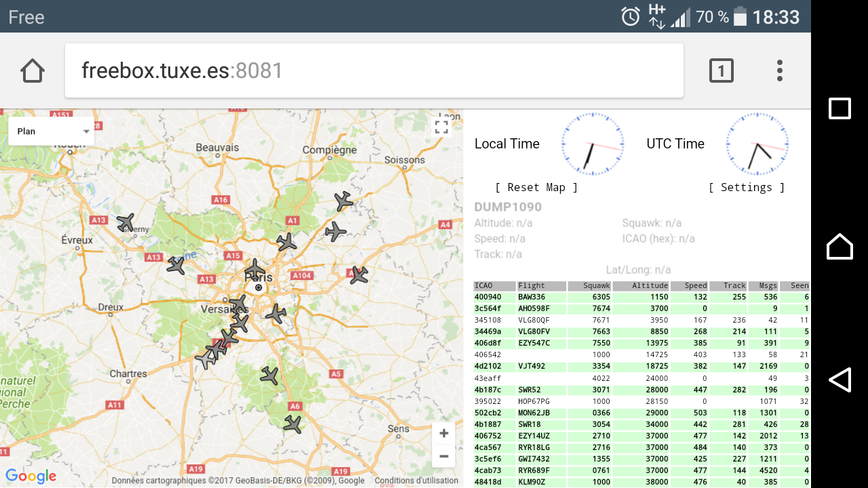
Task: Zoom out on the map
Action: (443, 456)
